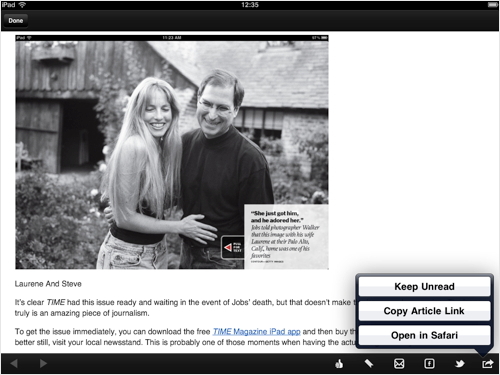Viewport: 500px width, 375px height.
Task: Open the TIME Magazine iPad app link
Action: click(x=256, y=332)
